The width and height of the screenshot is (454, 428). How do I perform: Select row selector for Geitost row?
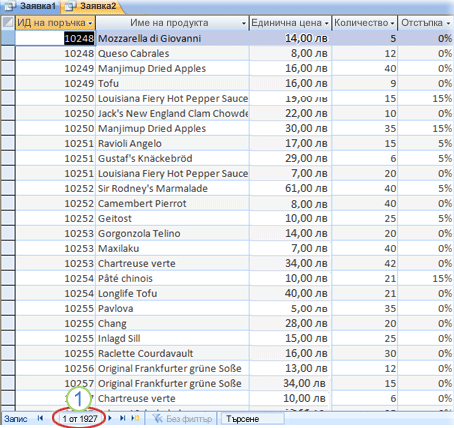click(8, 218)
